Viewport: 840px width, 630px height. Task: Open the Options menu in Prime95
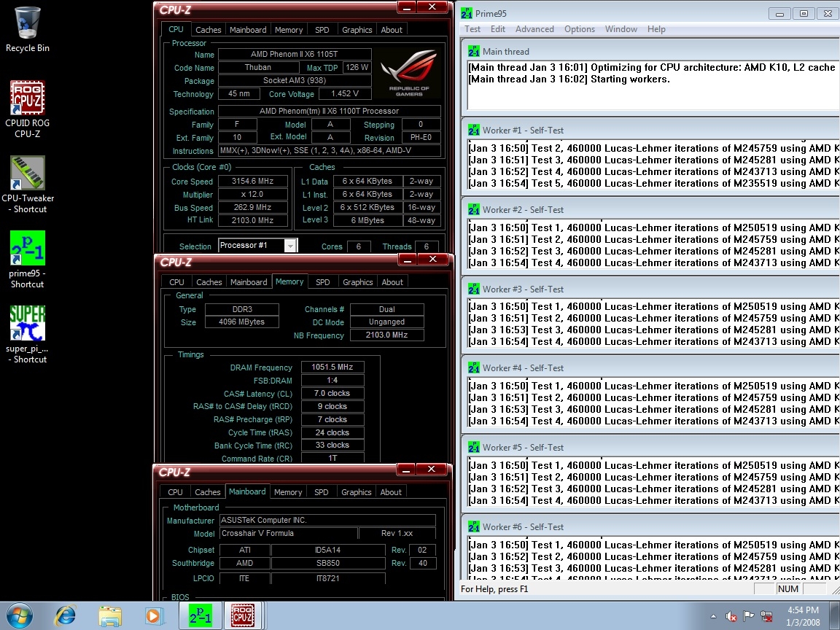click(580, 29)
